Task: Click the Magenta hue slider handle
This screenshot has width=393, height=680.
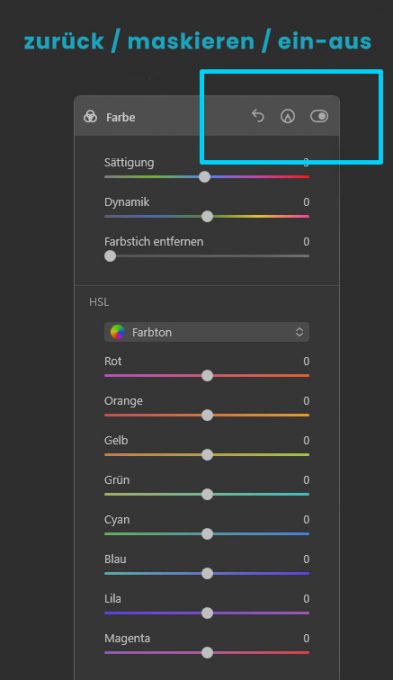Action: click(x=207, y=652)
